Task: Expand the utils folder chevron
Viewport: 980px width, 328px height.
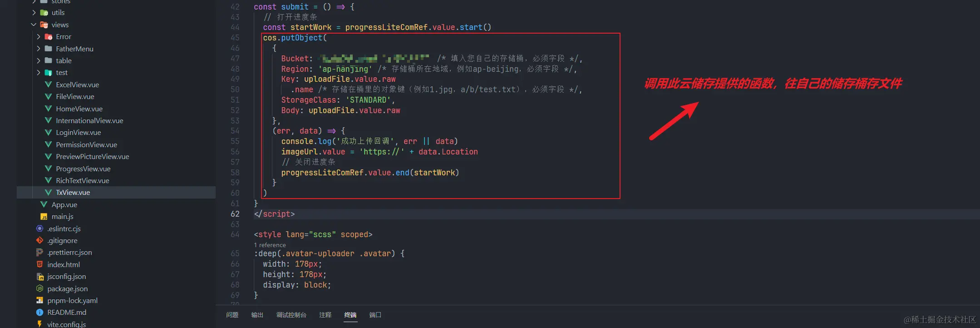Action: tap(34, 13)
